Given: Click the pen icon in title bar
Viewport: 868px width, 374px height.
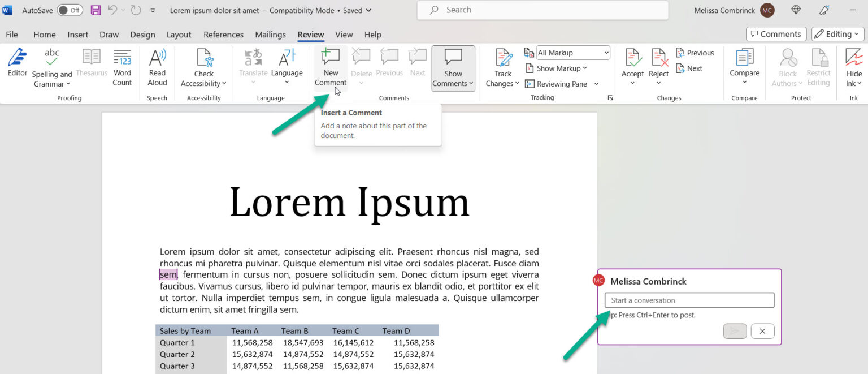Looking at the screenshot, I should (x=824, y=10).
